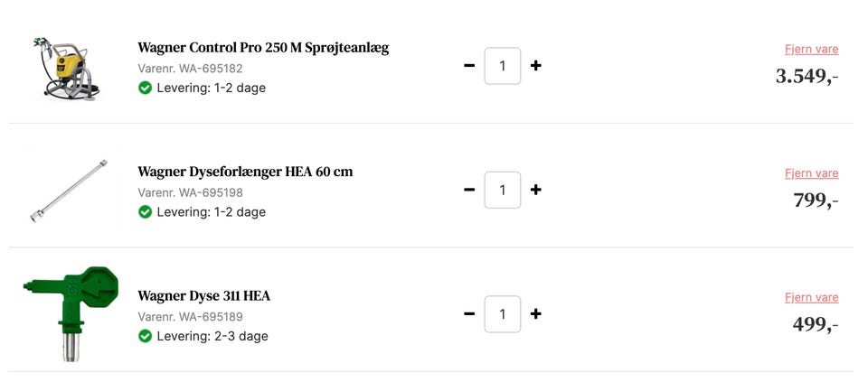Remove Wagner Dyse 311 HEA from cart
Viewport: 868px width, 382px height.
(x=811, y=297)
